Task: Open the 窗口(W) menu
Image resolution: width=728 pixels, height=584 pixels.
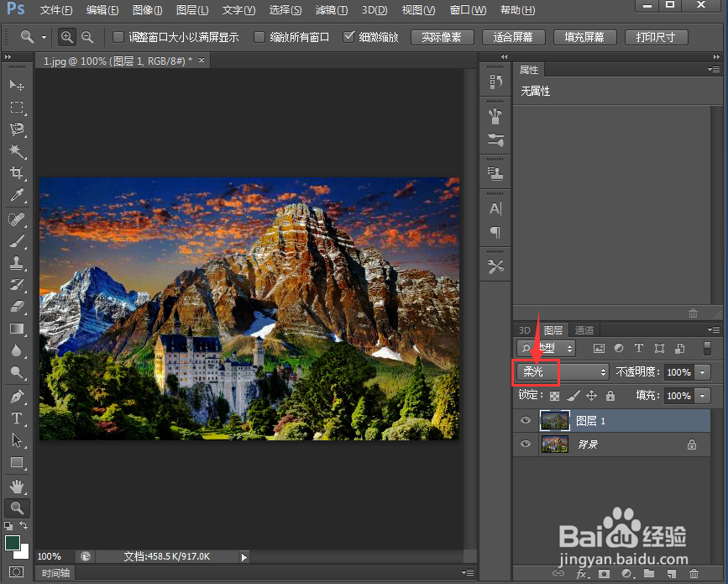Action: coord(468,10)
